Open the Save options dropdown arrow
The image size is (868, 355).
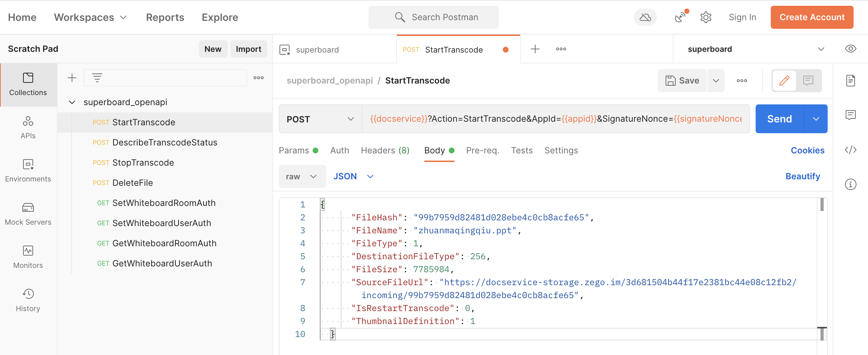pyautogui.click(x=716, y=81)
